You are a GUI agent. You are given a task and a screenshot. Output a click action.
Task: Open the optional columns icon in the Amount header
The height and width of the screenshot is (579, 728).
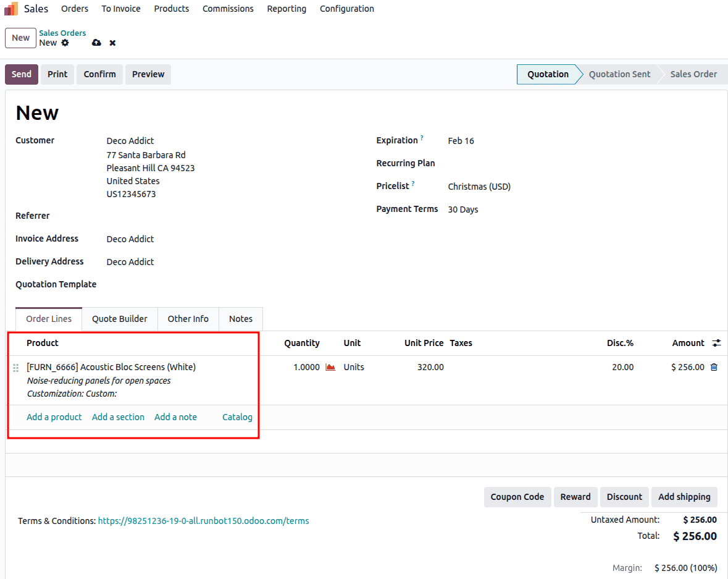pos(716,343)
